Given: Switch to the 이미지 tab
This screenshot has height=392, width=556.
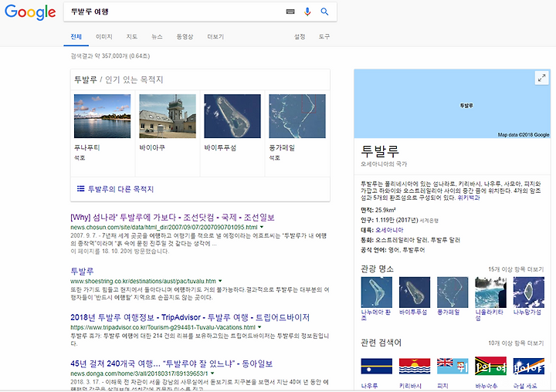Looking at the screenshot, I should pos(104,37).
